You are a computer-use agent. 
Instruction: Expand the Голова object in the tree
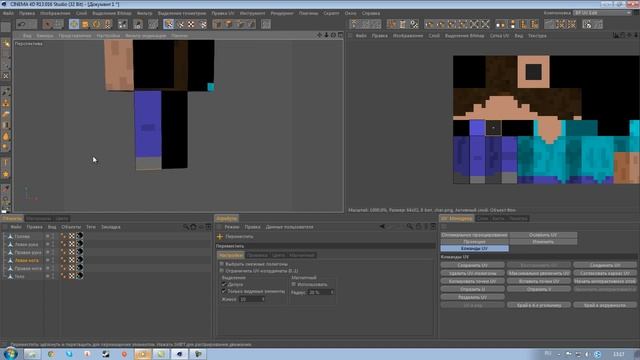[x=4, y=236]
